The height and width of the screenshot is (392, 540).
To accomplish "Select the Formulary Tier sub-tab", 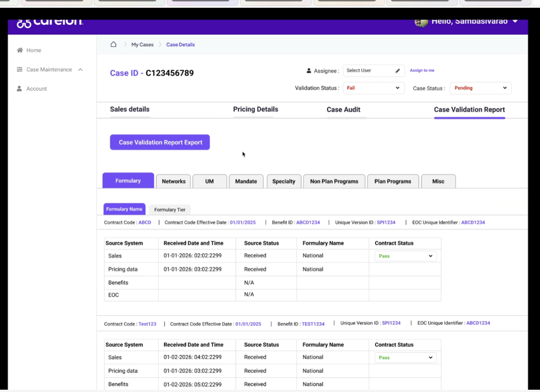I will 170,209.
